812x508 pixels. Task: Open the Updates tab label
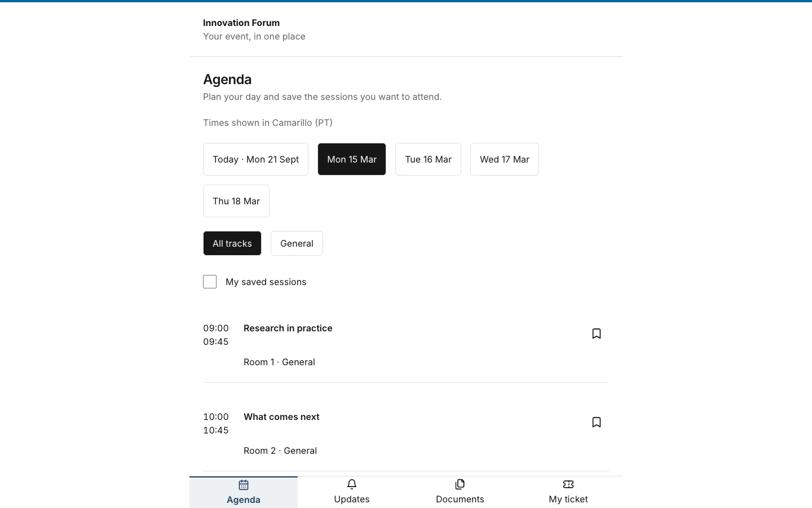click(352, 499)
